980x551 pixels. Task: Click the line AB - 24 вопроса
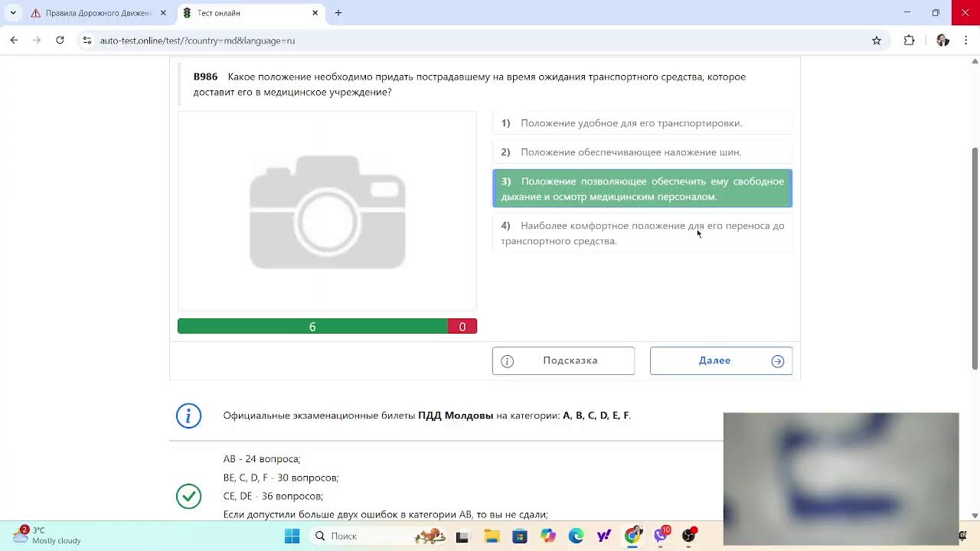262,459
